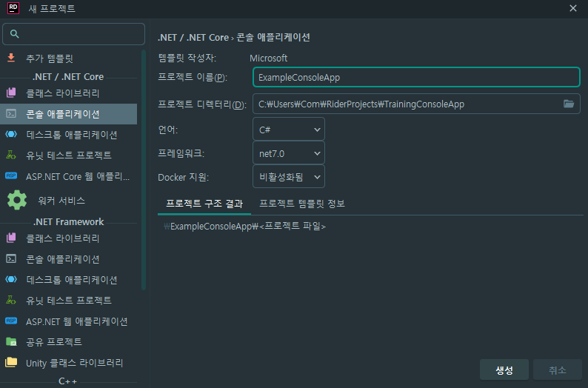Select ASP.NET 웹 애플리케이션 template
Screen dimensions: 588x388
click(x=69, y=321)
